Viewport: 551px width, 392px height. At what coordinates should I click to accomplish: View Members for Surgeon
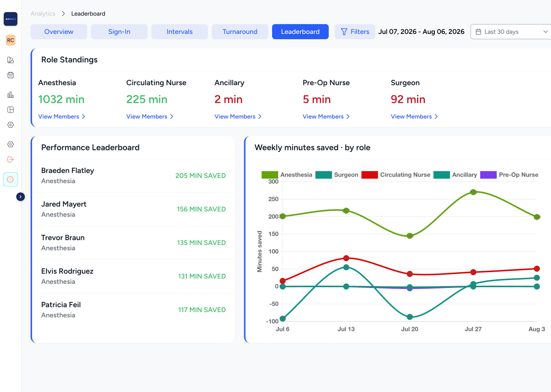414,116
